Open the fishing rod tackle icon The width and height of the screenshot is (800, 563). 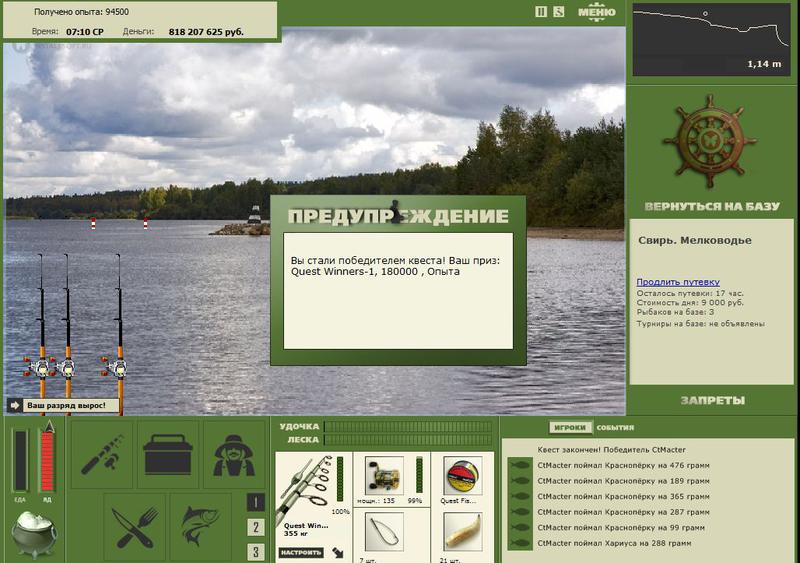(x=103, y=453)
